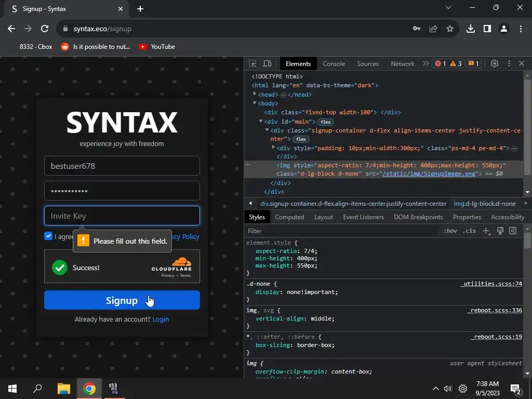Open the Layout pane tab
This screenshot has height=399, width=532.
[x=324, y=217]
